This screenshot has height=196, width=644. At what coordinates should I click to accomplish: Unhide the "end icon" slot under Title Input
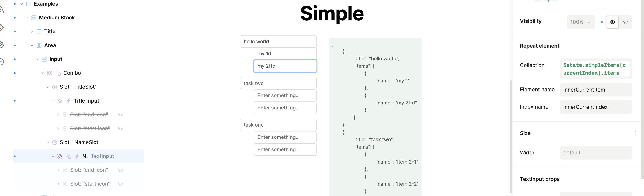121,115
